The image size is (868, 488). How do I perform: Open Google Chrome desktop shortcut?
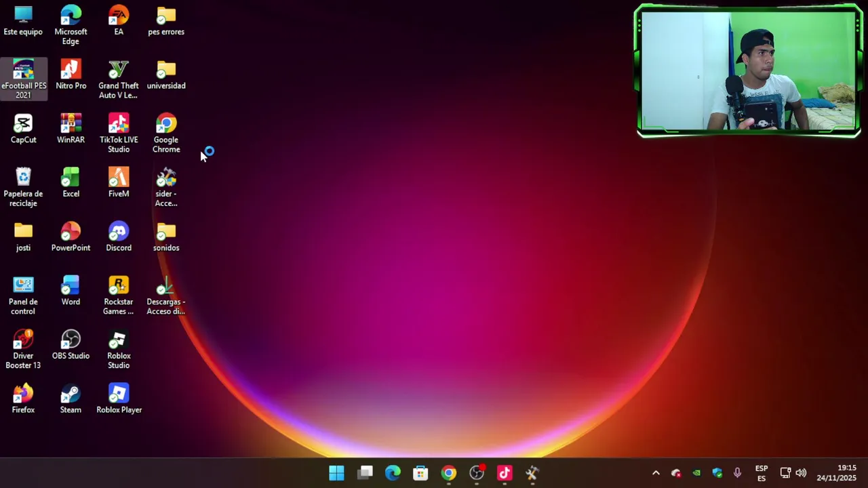coord(166,134)
